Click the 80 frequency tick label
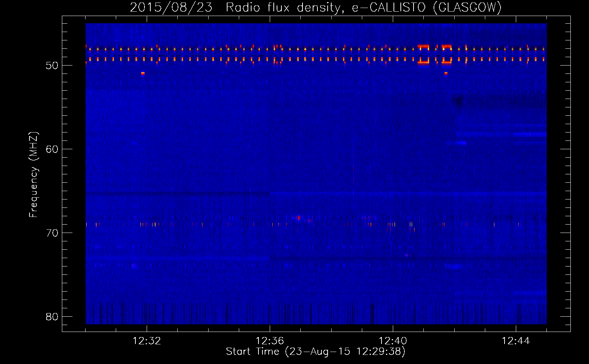 (52, 317)
